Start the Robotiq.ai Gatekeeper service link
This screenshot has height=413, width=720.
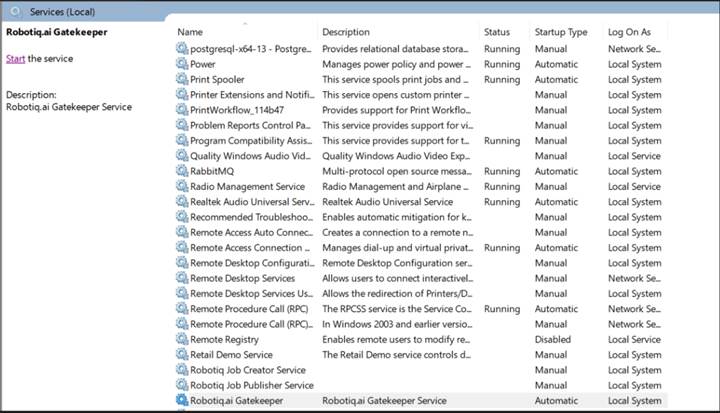click(x=15, y=58)
